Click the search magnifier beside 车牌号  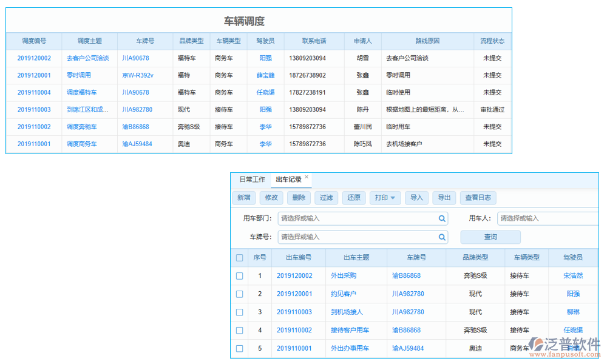click(442, 237)
